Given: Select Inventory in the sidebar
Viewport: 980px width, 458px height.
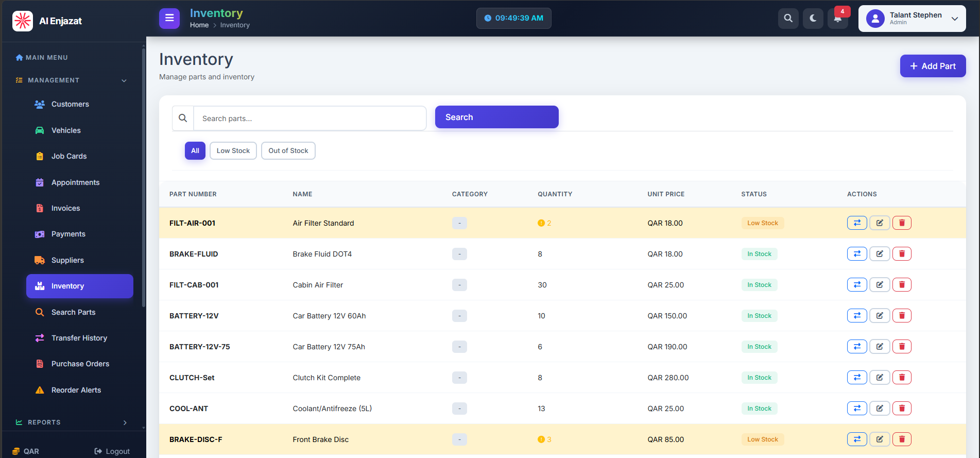Looking at the screenshot, I should [x=80, y=286].
